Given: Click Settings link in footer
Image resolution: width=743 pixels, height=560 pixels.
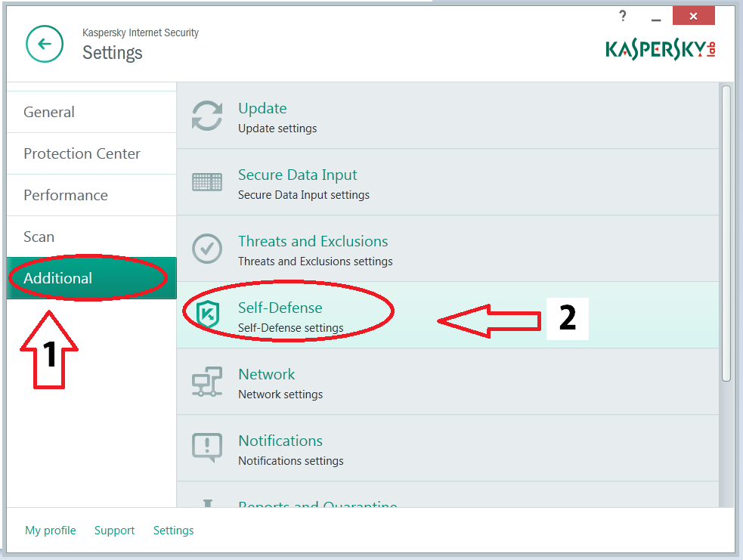Looking at the screenshot, I should 173,531.
